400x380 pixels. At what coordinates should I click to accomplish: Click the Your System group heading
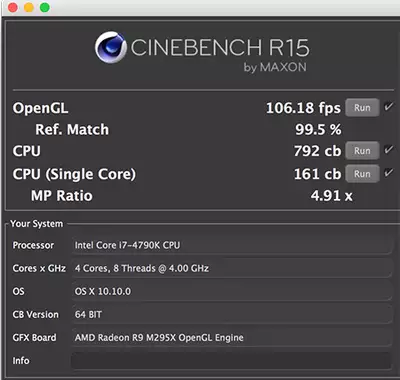coord(36,224)
